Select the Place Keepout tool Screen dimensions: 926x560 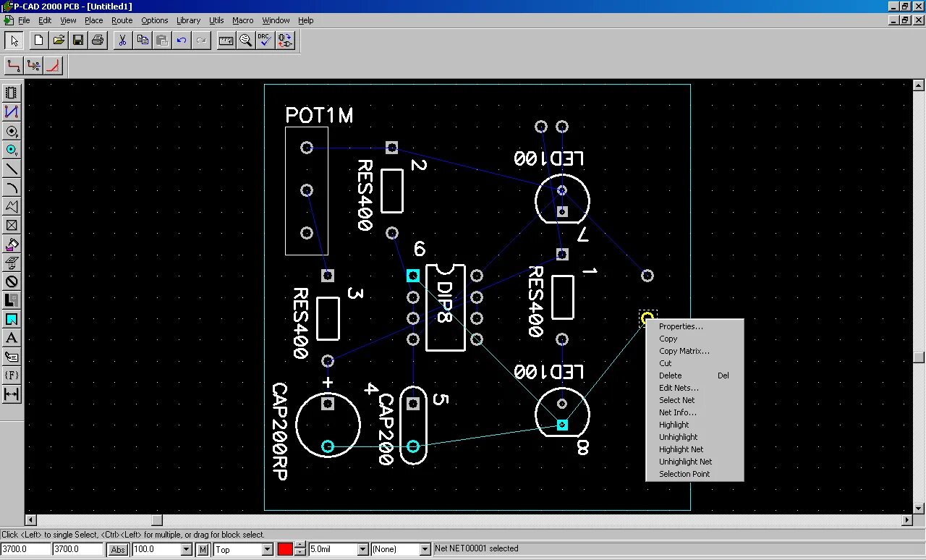tap(12, 281)
